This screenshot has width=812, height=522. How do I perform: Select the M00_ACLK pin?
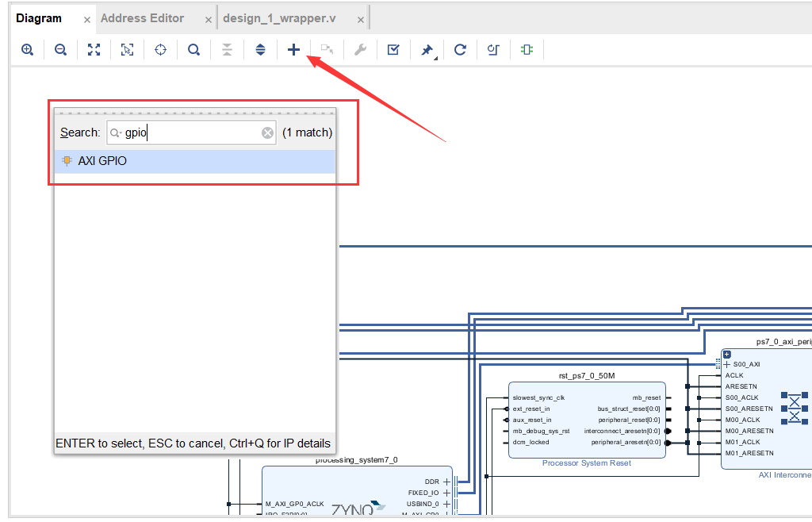click(742, 420)
